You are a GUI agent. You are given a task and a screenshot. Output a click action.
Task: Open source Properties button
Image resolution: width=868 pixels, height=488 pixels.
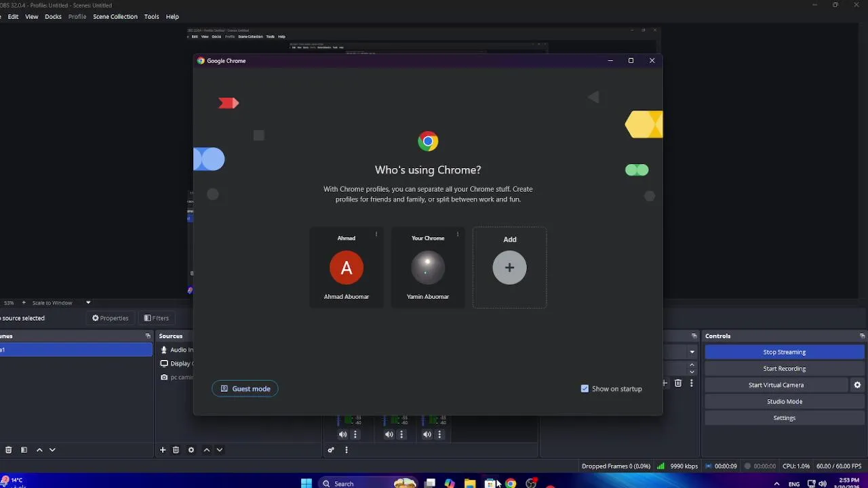[110, 318]
